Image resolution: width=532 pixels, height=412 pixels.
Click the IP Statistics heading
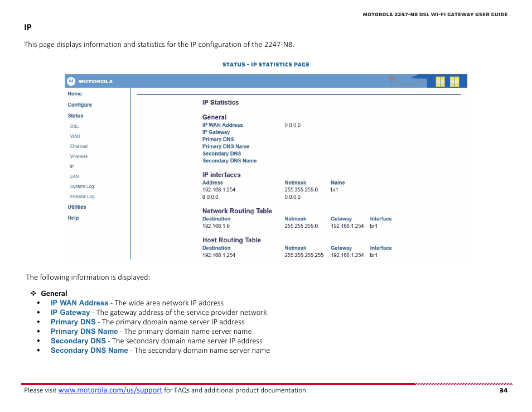click(x=220, y=102)
